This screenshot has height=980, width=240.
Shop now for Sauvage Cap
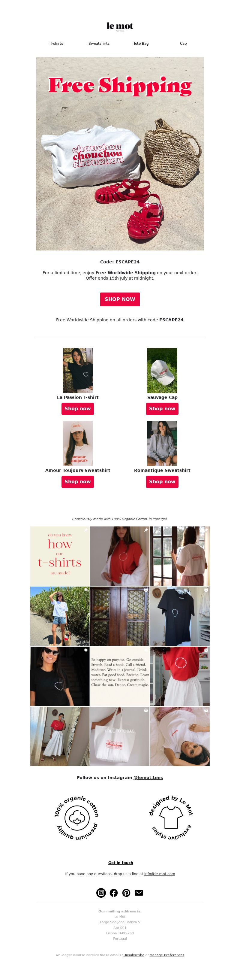[x=162, y=408]
